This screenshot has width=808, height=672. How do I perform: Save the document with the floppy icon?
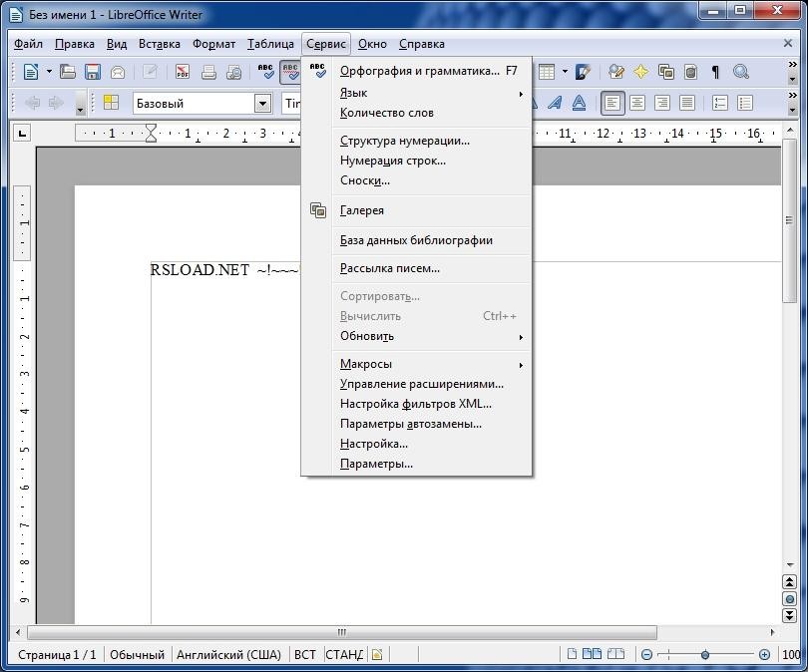point(93,72)
